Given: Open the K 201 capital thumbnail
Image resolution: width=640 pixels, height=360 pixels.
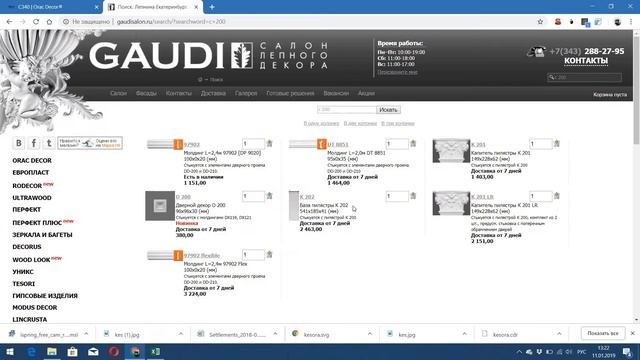Looking at the screenshot, I should pyautogui.click(x=451, y=151).
